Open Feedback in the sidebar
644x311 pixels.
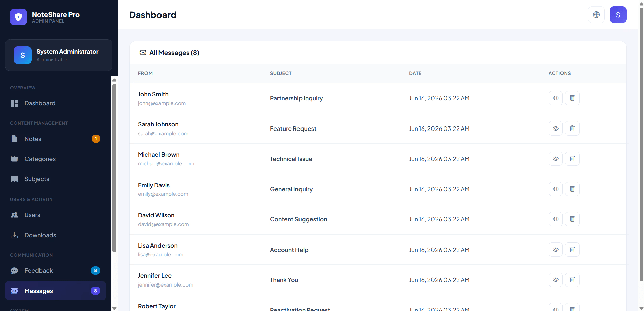[55, 271]
